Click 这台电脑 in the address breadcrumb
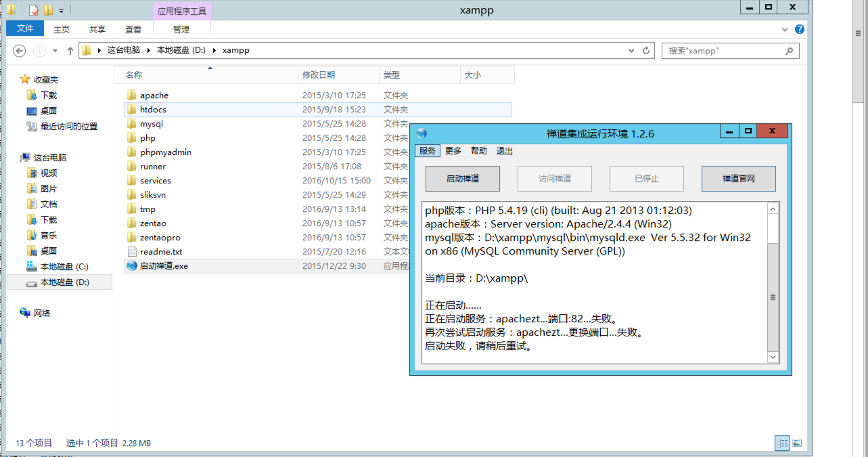The width and height of the screenshot is (868, 457). [x=124, y=50]
